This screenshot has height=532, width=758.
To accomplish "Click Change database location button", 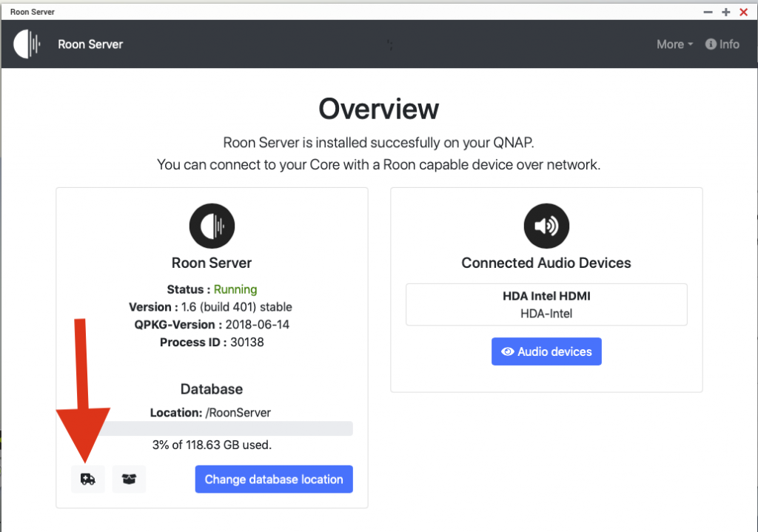I will [x=274, y=479].
